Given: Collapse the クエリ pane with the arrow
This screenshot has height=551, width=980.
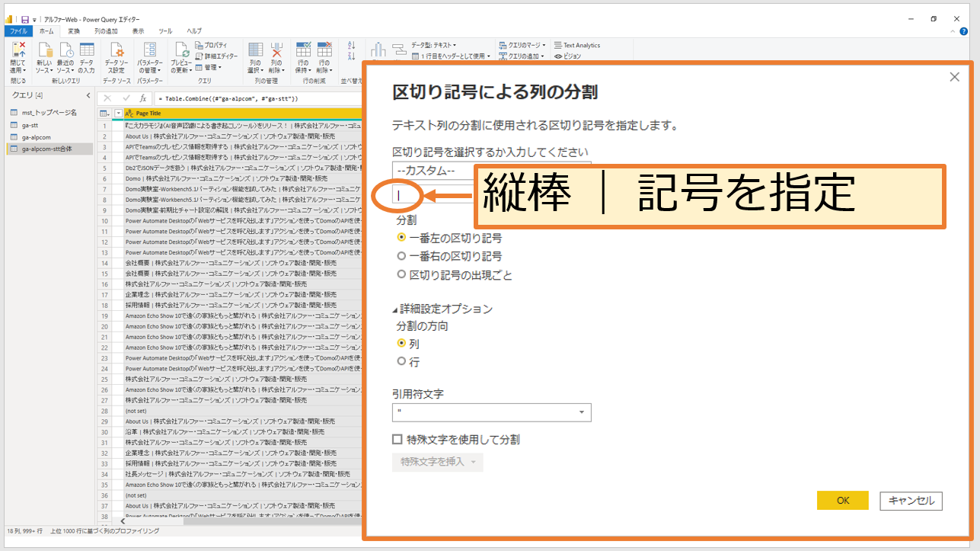Looking at the screenshot, I should click(x=88, y=95).
